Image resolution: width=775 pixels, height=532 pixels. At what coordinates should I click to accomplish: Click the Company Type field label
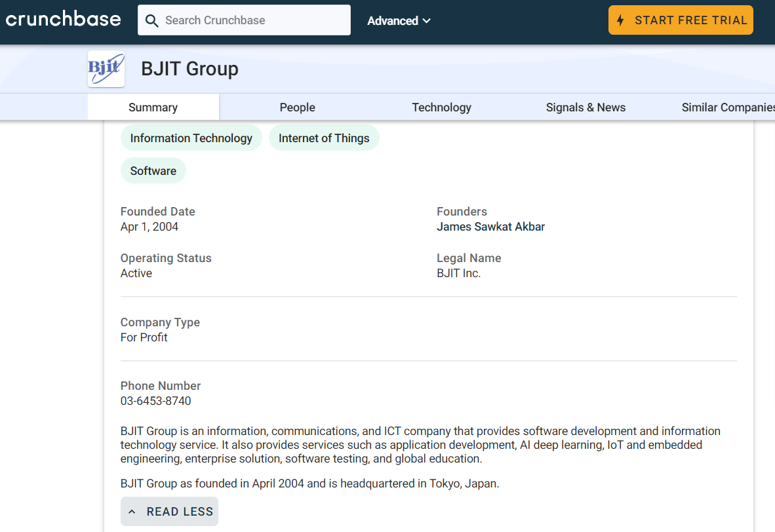pyautogui.click(x=160, y=322)
